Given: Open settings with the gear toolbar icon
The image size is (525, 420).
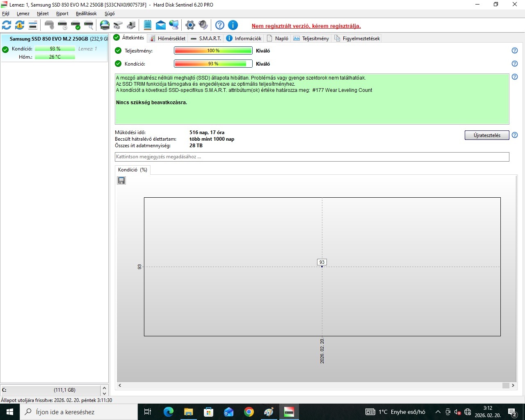Looking at the screenshot, I should [x=190, y=25].
